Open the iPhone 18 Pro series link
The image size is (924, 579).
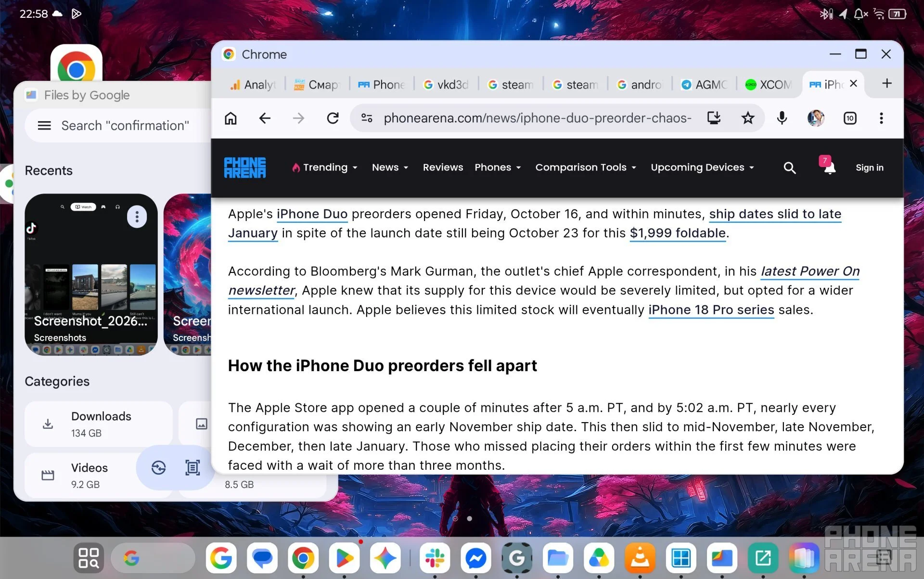(711, 310)
